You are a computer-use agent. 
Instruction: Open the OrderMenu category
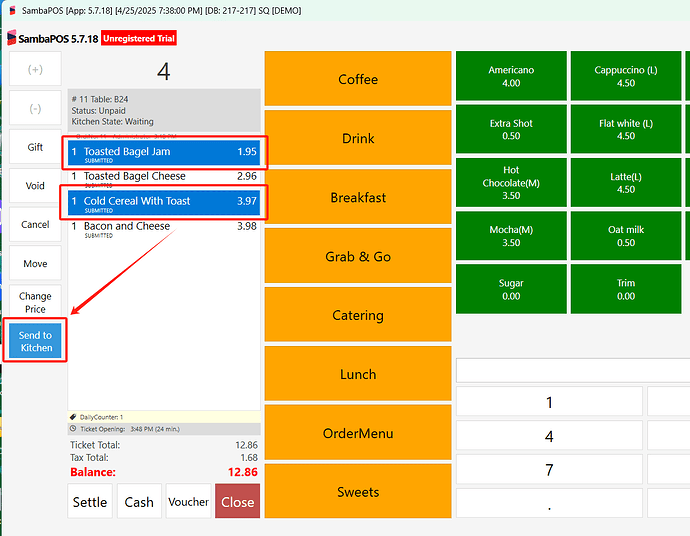click(x=358, y=433)
